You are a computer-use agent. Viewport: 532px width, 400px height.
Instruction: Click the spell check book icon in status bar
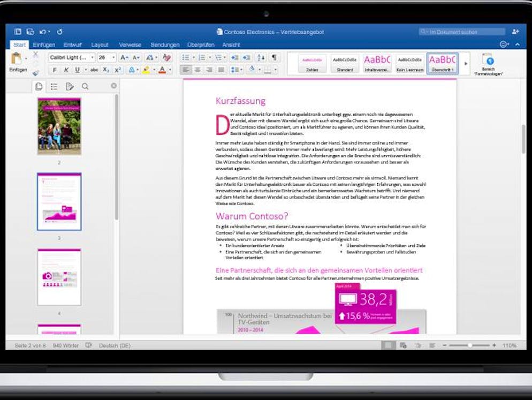(88, 345)
